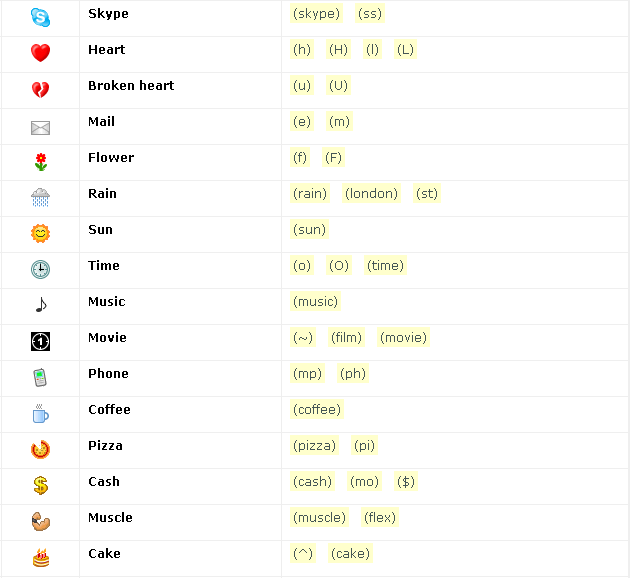This screenshot has width=632, height=578.
Task: Click the Mail envelope emoticon icon
Action: (x=40, y=126)
